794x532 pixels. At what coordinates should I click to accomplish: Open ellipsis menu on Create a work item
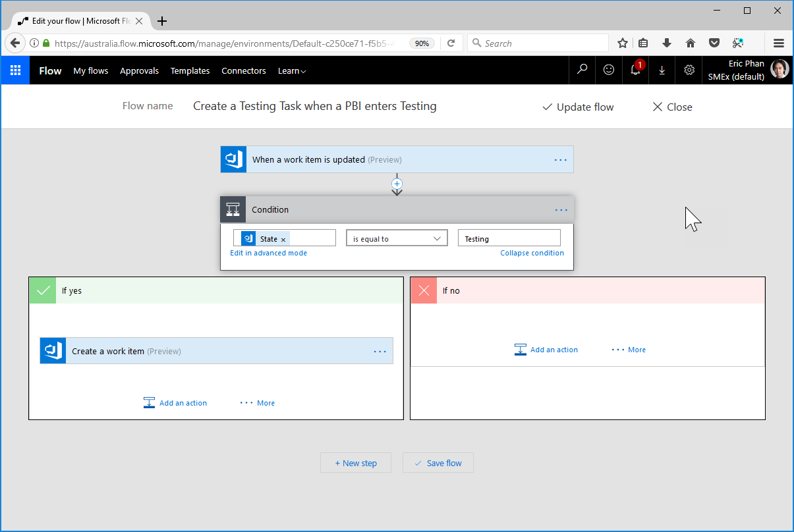pos(380,352)
